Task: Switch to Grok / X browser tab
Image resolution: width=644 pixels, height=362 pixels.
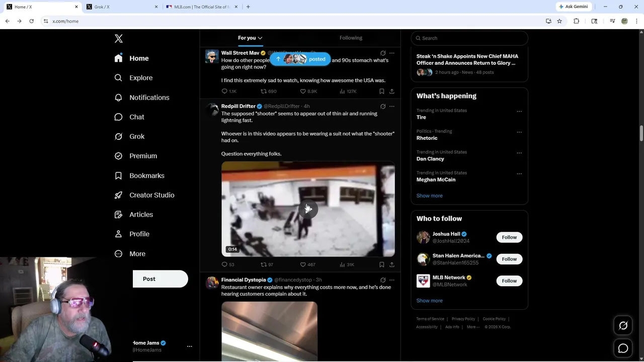Action: pos(121,7)
